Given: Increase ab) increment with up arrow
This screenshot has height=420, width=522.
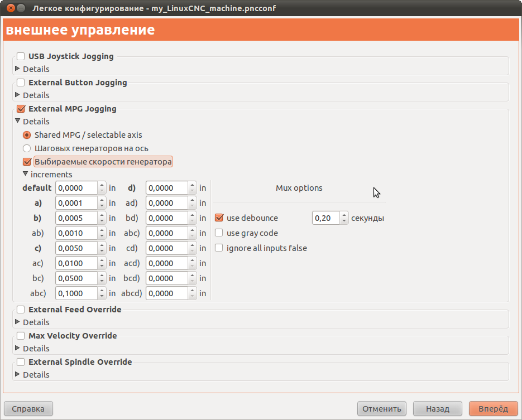Looking at the screenshot, I should coord(102,230).
